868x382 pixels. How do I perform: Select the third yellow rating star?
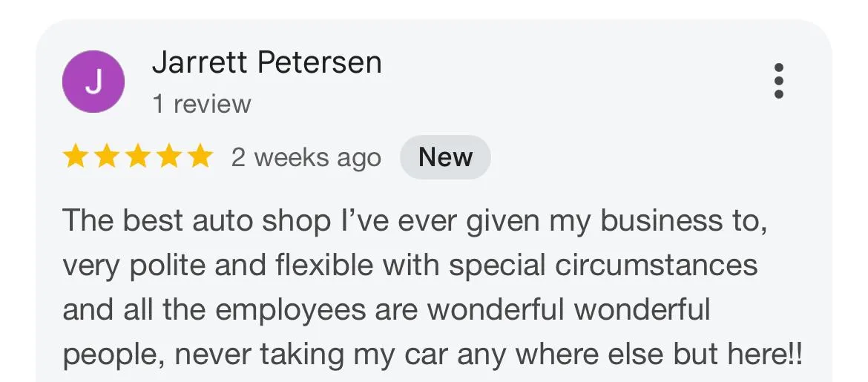coord(138,157)
